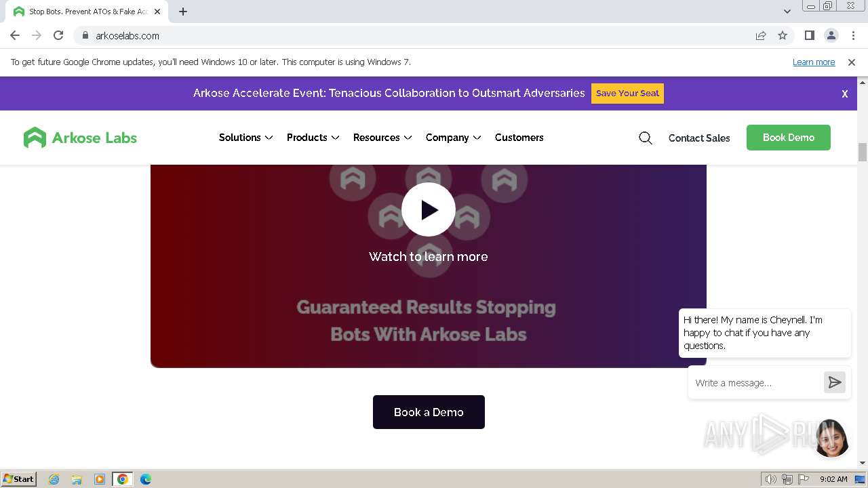Dismiss the Chrome update notice
Viewport: 868px width, 488px height.
pyautogui.click(x=852, y=62)
